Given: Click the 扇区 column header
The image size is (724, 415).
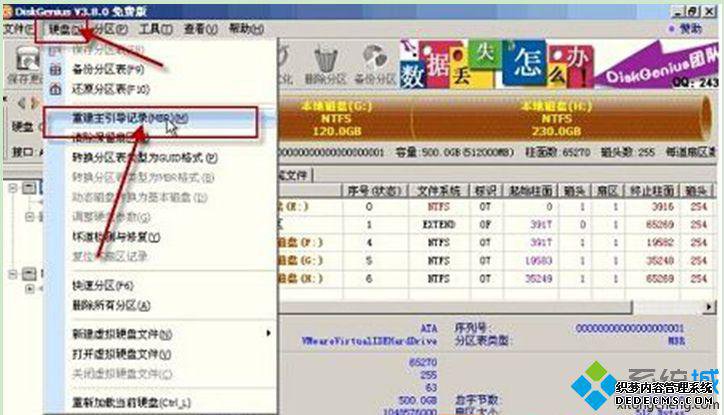Looking at the screenshot, I should coord(607,190).
